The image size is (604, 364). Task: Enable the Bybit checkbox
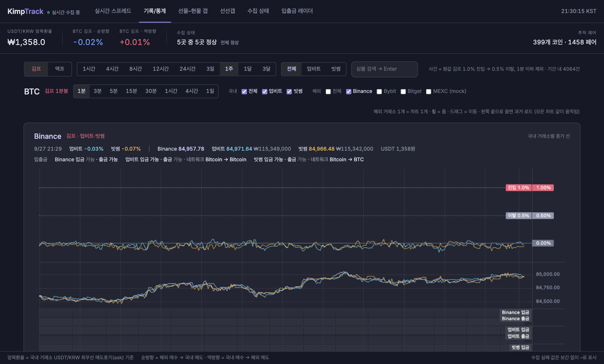point(379,92)
